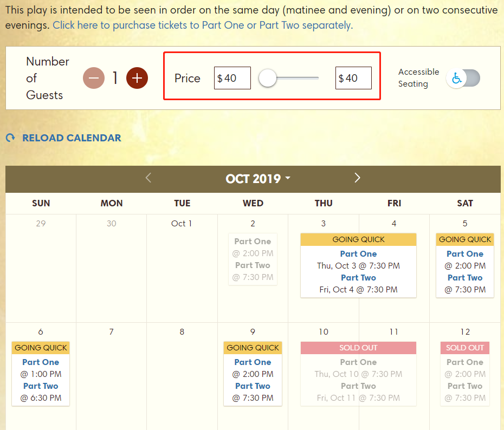
Task: Go to previous month with left chevron
Action: [148, 178]
